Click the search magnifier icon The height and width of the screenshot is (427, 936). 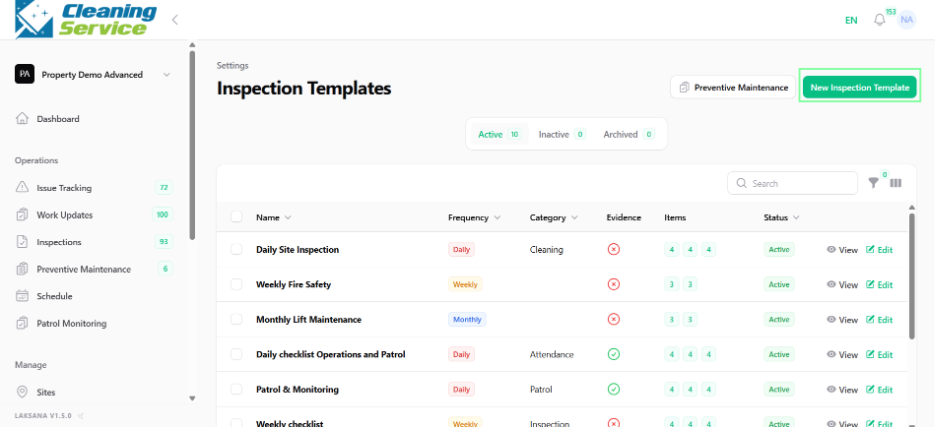point(742,183)
